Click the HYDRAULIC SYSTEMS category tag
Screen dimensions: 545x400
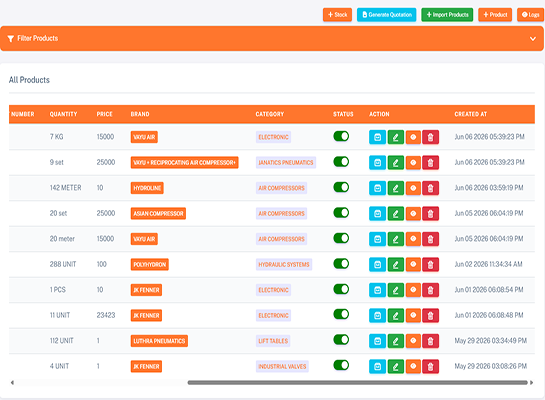tap(284, 264)
